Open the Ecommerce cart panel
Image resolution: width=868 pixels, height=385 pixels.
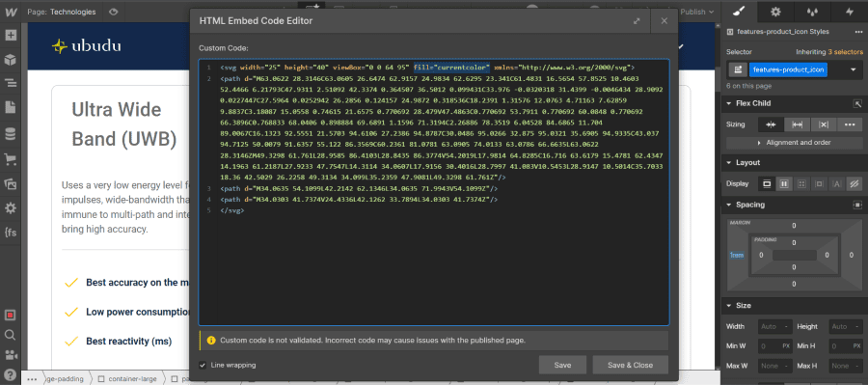(x=11, y=159)
